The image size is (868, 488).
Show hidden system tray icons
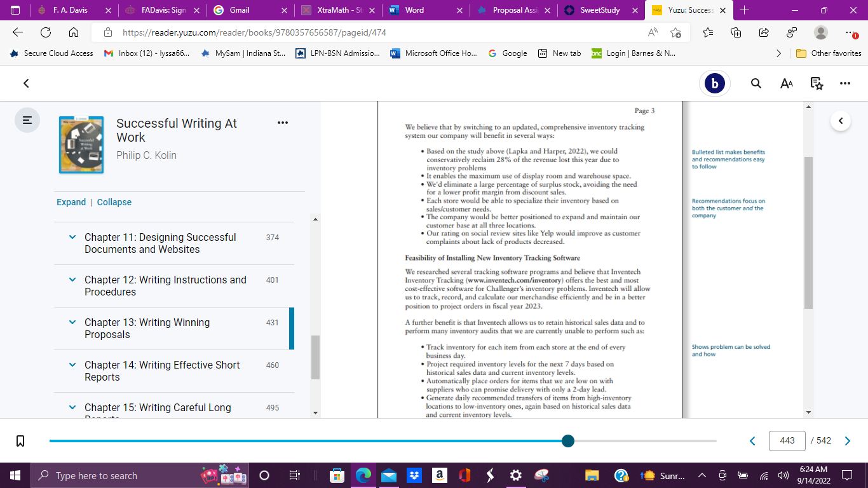click(x=702, y=475)
